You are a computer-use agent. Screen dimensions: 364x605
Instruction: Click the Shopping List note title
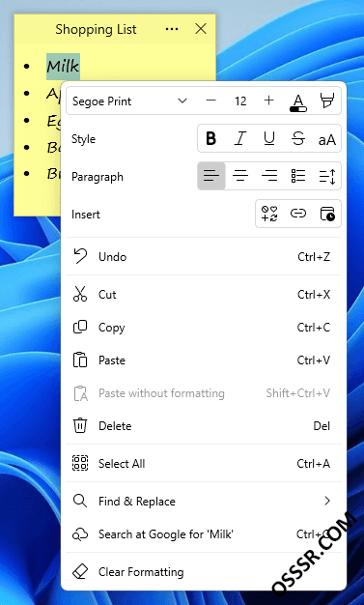[x=96, y=29]
